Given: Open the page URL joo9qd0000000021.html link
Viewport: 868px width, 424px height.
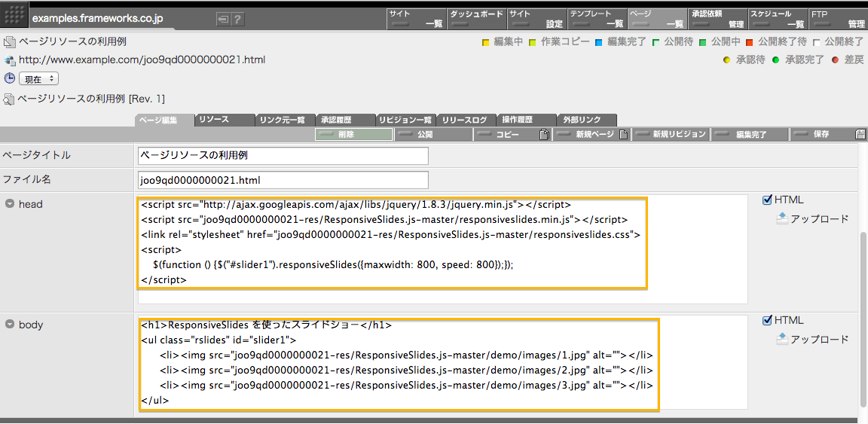Looking at the screenshot, I should [142, 59].
